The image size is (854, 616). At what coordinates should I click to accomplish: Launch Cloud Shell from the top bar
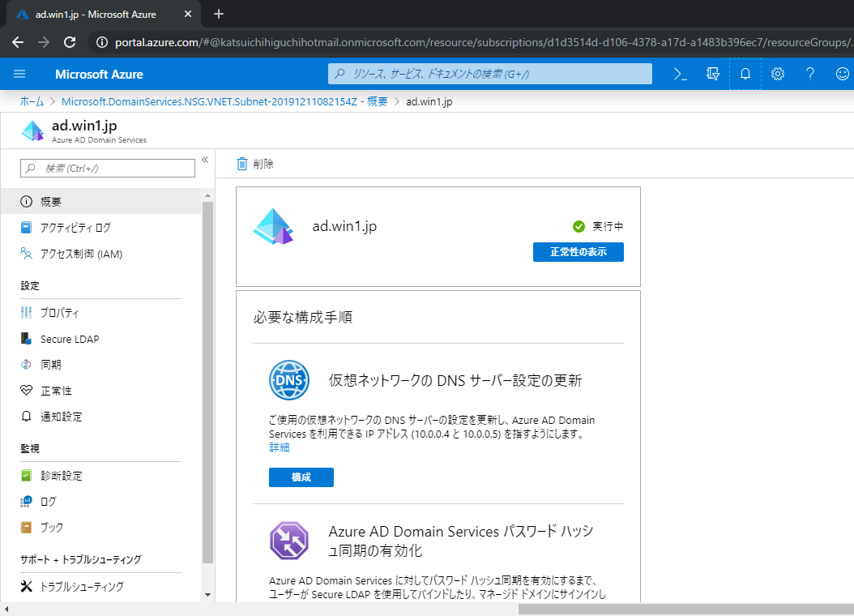[x=681, y=74]
